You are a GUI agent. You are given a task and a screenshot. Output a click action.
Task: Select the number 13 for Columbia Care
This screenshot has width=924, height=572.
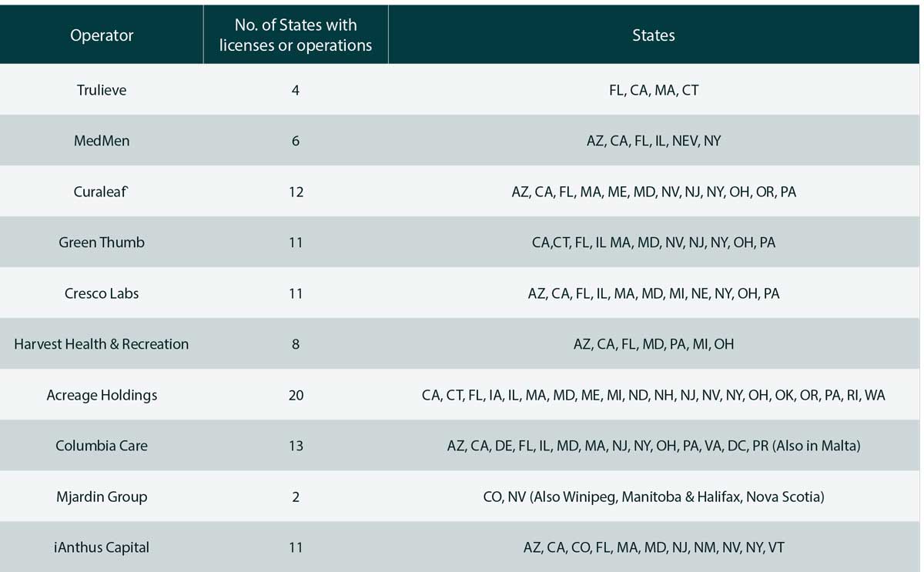click(296, 446)
